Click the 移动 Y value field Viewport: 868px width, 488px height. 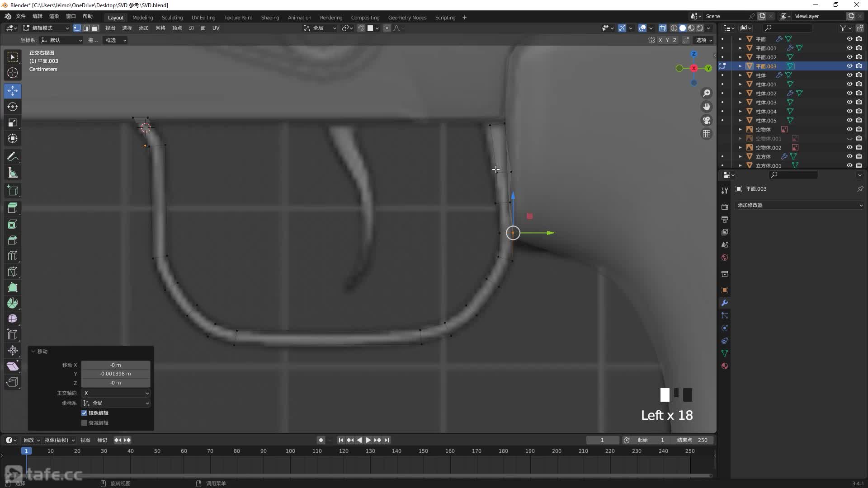tap(116, 374)
